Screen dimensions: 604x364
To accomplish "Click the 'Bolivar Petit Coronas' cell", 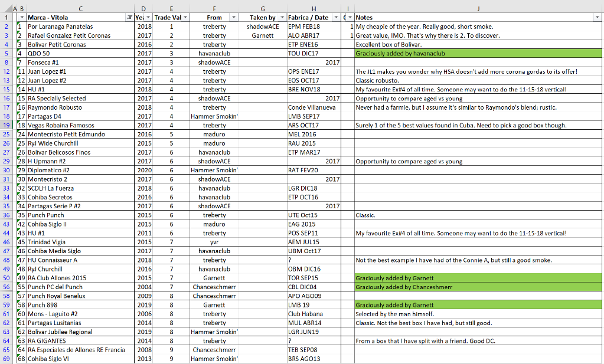I will [x=80, y=44].
